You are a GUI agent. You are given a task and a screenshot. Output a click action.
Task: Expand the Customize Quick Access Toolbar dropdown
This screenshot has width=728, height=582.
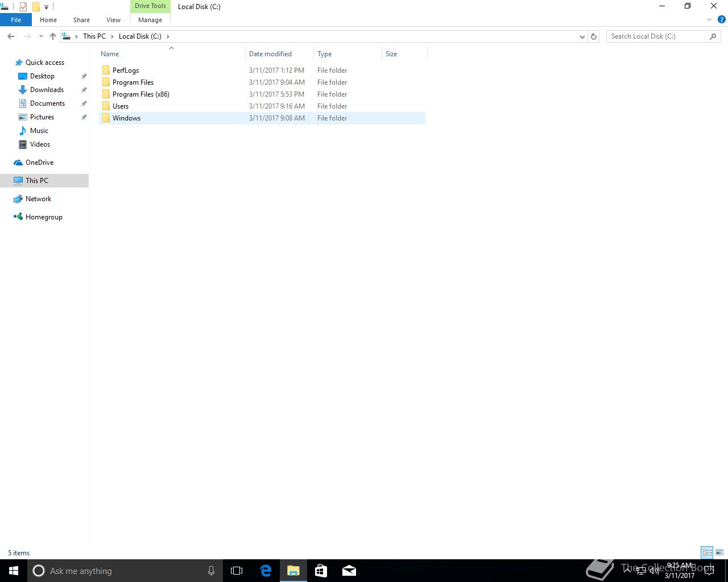(x=46, y=7)
